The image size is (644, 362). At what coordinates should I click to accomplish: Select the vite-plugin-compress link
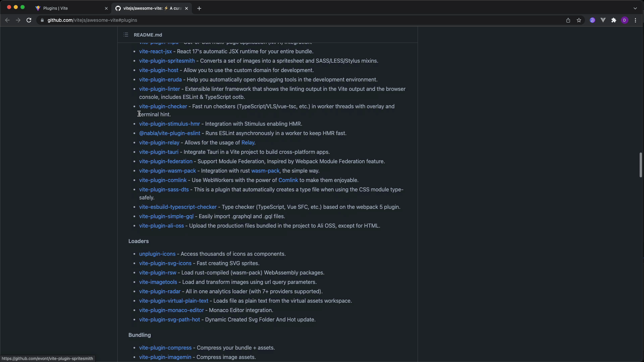[165, 348]
